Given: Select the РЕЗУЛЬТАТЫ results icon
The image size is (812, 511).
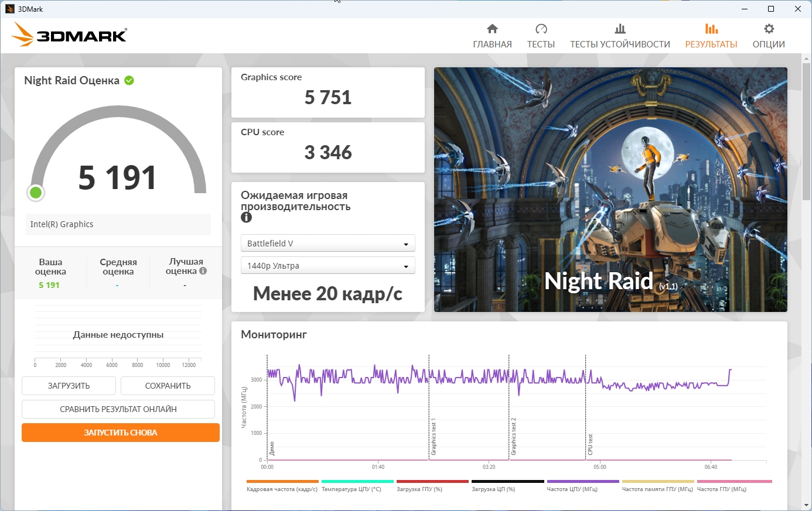Looking at the screenshot, I should [x=711, y=29].
